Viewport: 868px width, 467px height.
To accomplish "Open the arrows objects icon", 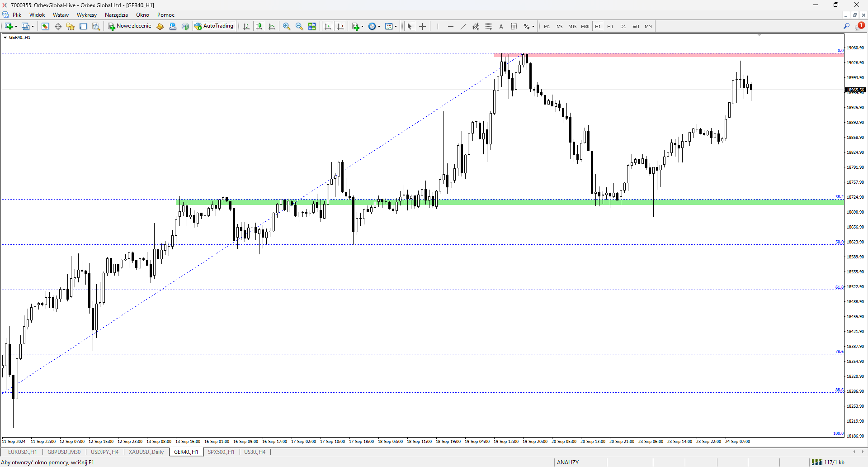I will (x=527, y=26).
